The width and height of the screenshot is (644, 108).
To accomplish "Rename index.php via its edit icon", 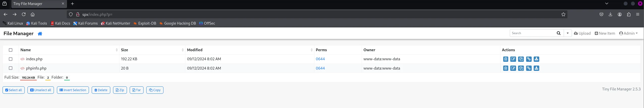I will click(513, 59).
